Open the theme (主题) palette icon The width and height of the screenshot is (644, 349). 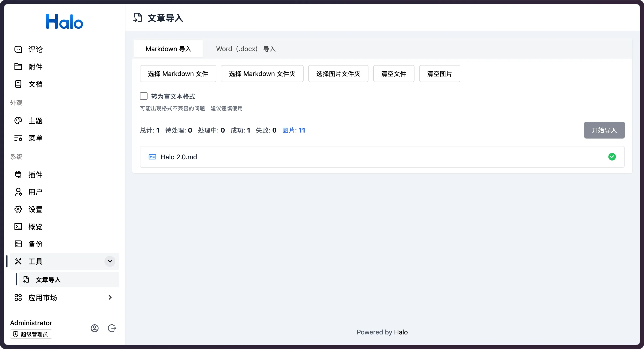pyautogui.click(x=18, y=121)
